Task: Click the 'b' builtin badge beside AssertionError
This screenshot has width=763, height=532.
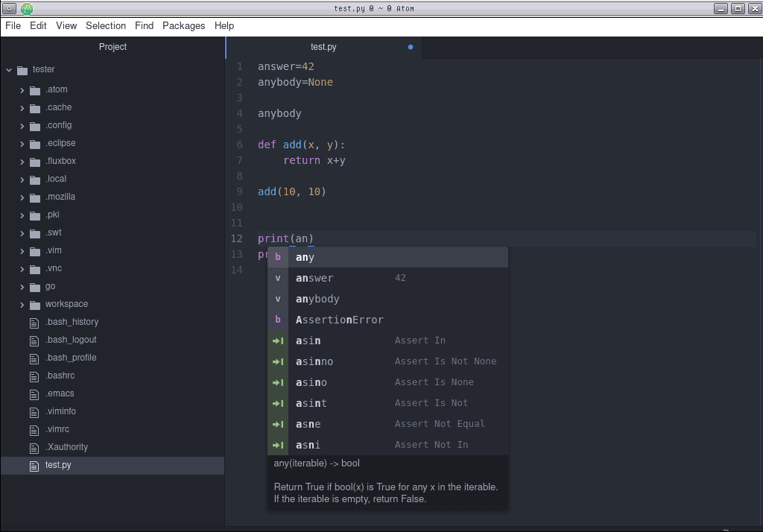Action: point(278,320)
